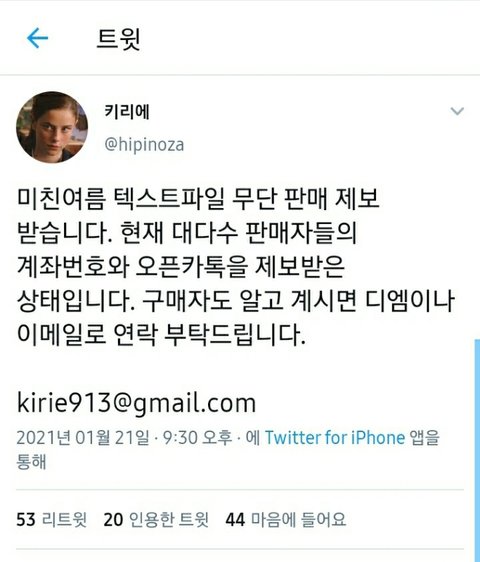This screenshot has width=480, height=562.
Task: Go back using the blue arrow
Action: point(37,38)
